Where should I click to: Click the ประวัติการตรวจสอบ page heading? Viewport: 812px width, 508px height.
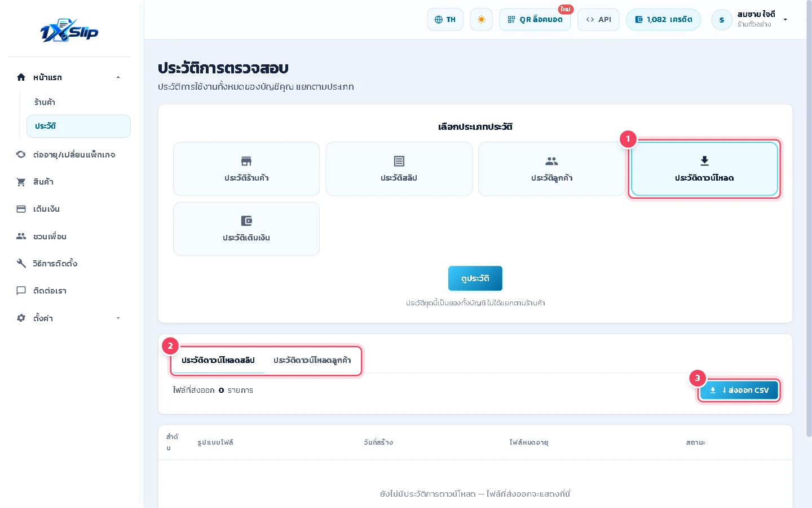click(x=223, y=68)
